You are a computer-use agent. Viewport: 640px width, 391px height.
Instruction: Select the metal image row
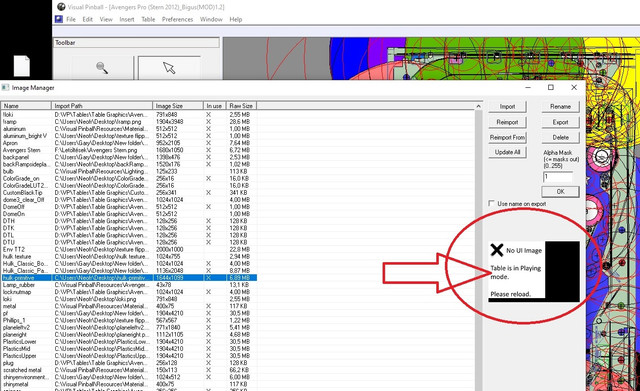(x=129, y=306)
